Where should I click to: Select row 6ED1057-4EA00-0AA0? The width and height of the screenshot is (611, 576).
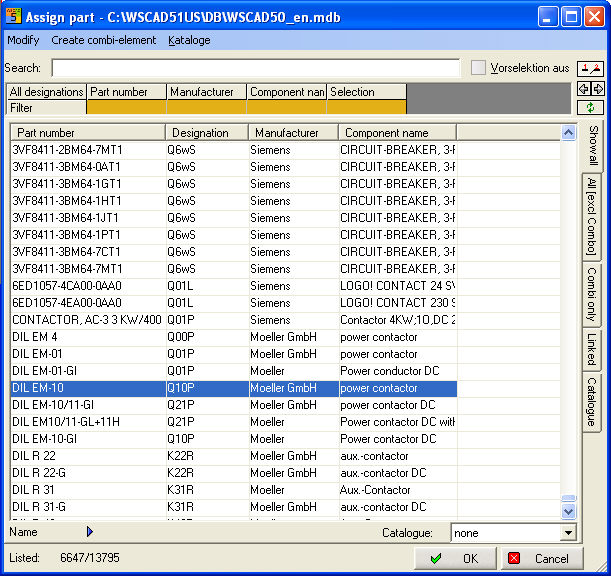click(234, 303)
